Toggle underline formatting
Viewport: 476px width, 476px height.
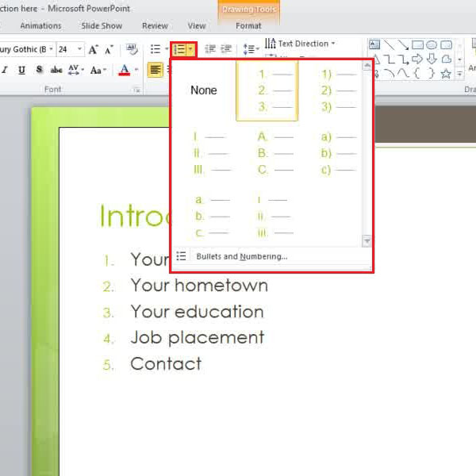coord(21,70)
